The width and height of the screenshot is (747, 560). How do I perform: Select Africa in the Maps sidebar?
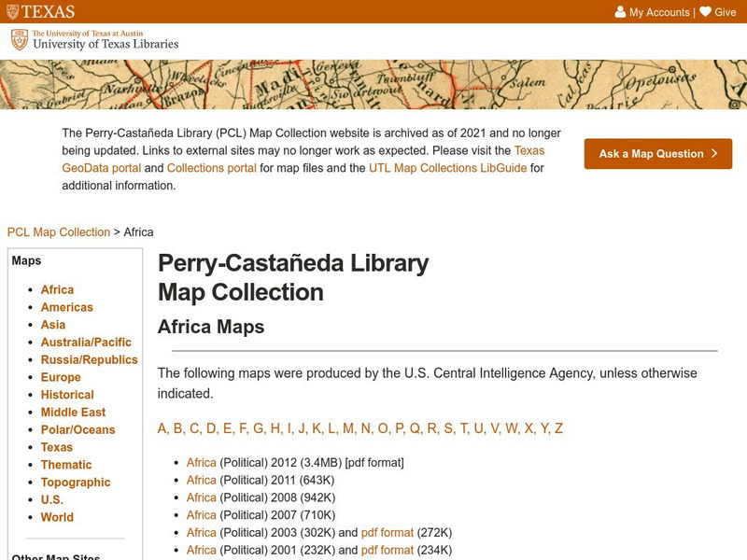click(59, 289)
